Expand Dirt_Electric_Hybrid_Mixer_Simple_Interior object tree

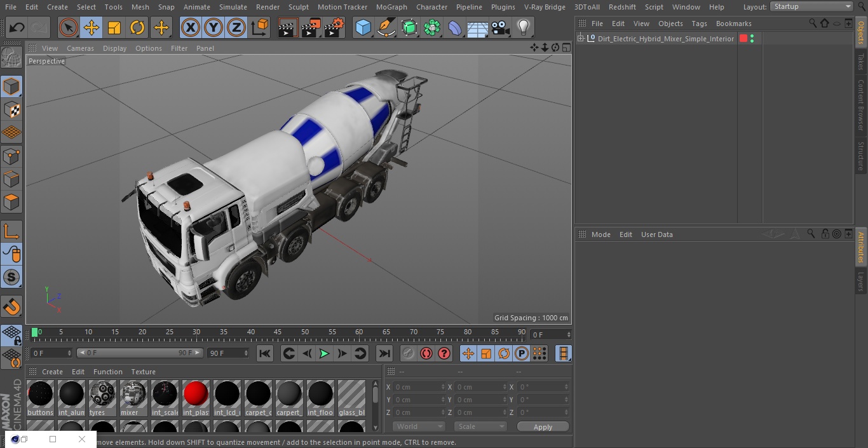tap(580, 39)
